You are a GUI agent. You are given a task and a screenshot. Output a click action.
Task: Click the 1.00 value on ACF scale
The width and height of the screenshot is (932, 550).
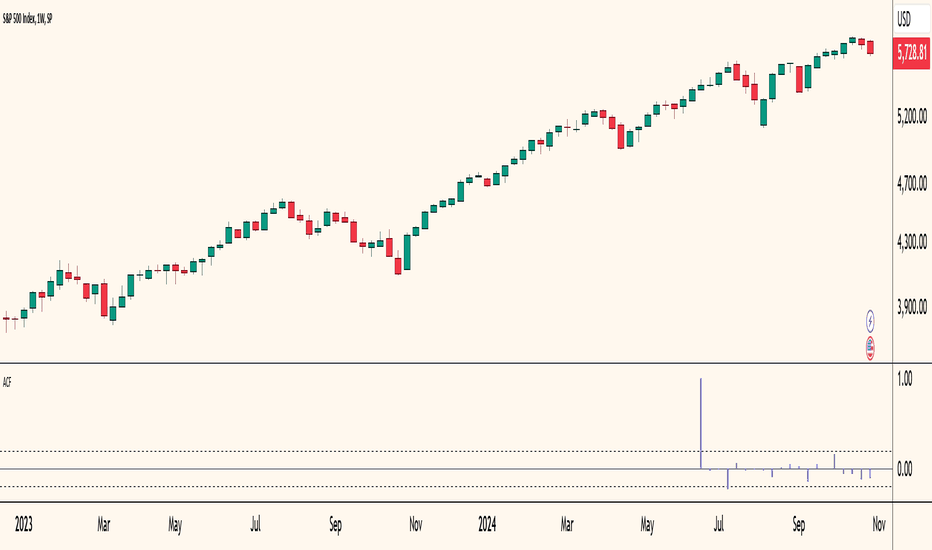pyautogui.click(x=905, y=379)
